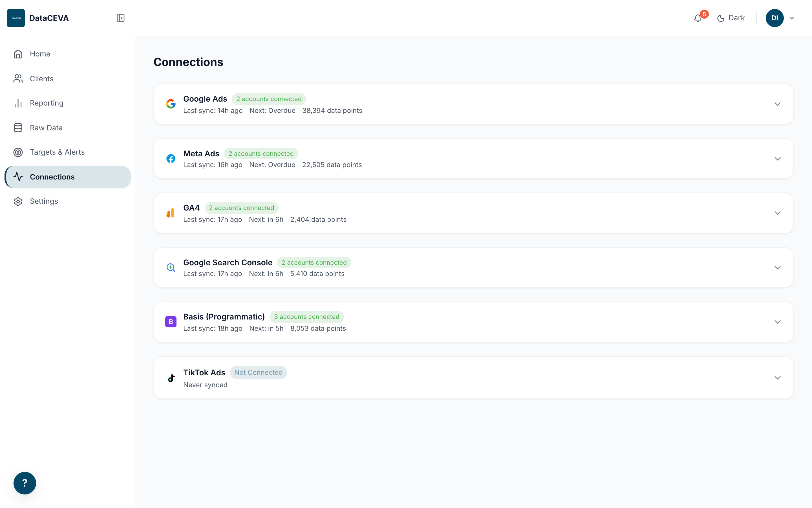Click the Meta Ads title

coord(201,154)
